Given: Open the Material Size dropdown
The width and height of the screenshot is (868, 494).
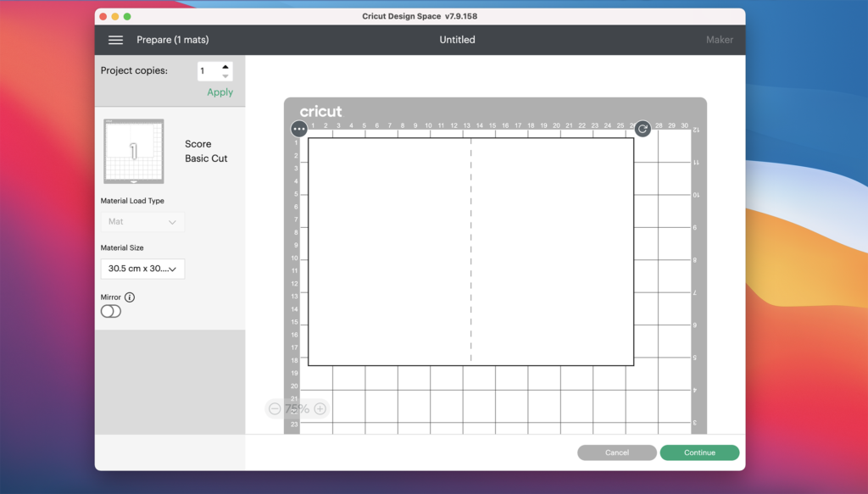Looking at the screenshot, I should pos(142,269).
